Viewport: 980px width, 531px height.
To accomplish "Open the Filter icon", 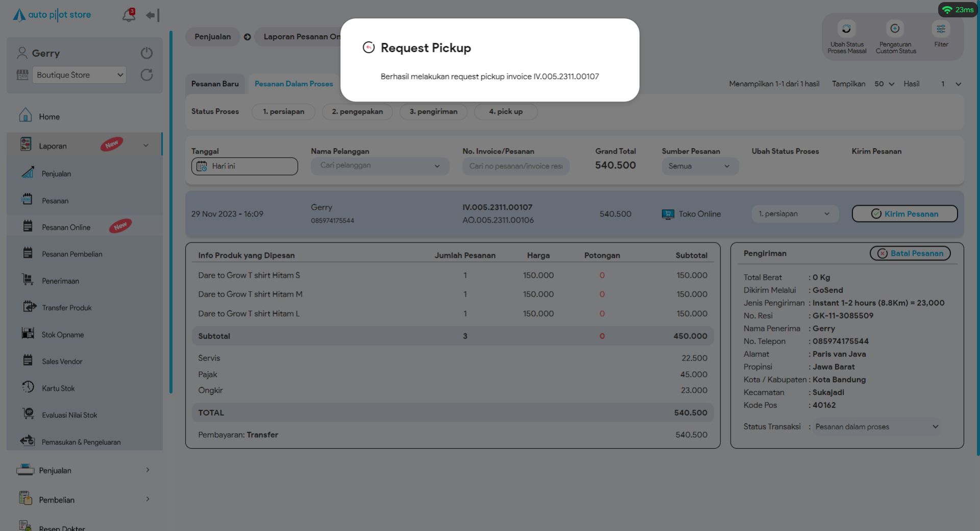I will click(941, 29).
